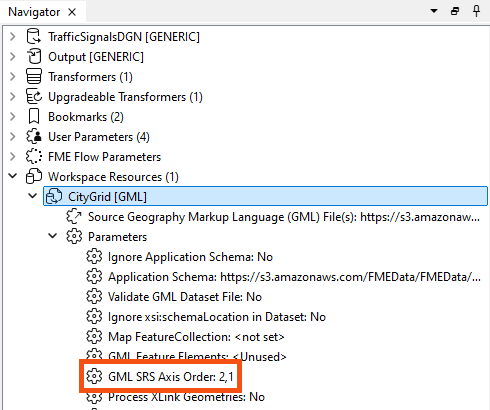The height and width of the screenshot is (410, 490).
Task: Select 'Map FeatureCollection: <not set>' row
Action: point(196,337)
